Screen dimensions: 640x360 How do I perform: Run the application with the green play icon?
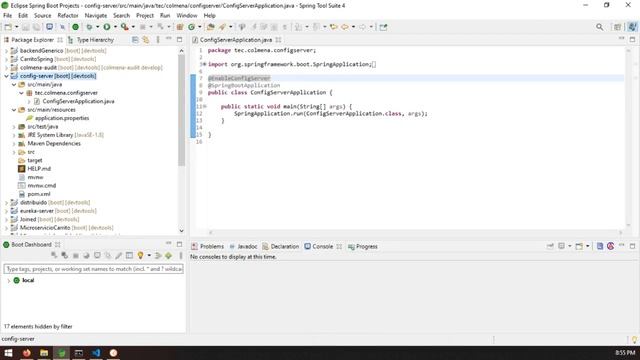click(107, 27)
